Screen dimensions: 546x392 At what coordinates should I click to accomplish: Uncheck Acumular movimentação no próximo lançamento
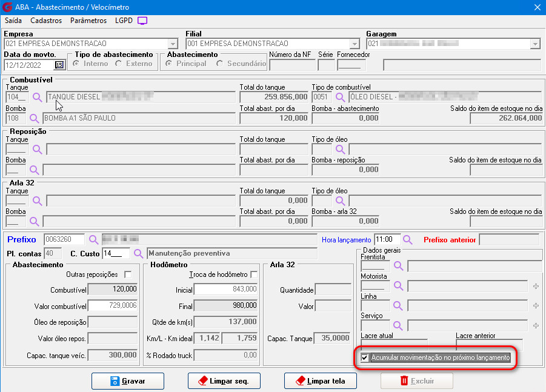[x=365, y=357]
